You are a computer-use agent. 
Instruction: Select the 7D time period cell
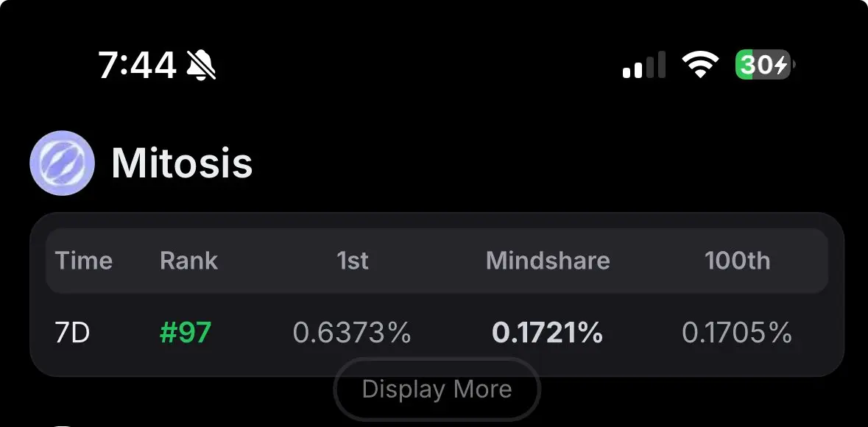pyautogui.click(x=73, y=333)
